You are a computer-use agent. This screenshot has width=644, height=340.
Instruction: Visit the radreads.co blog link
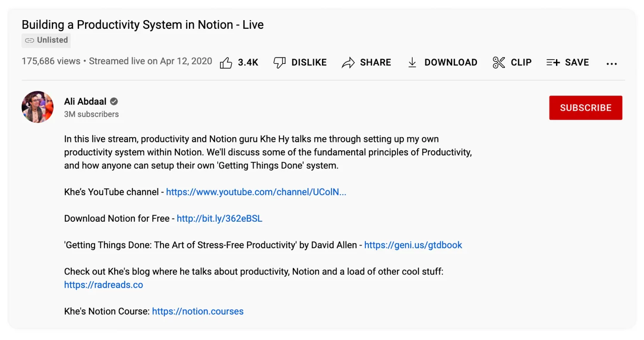click(103, 285)
